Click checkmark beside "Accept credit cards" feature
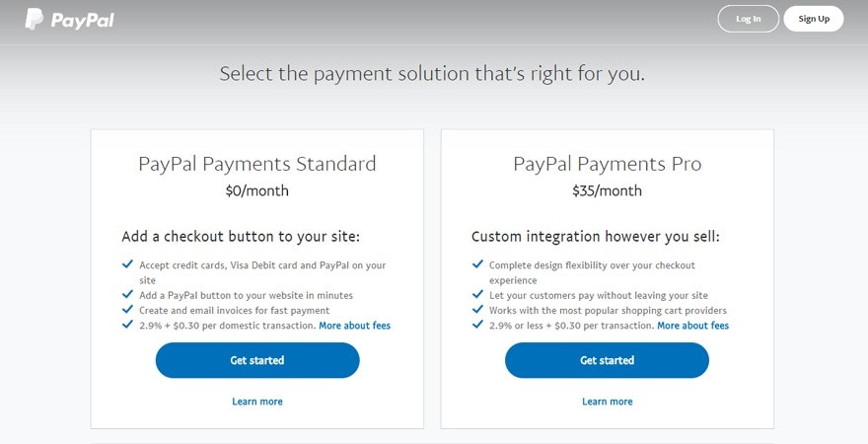 [127, 264]
